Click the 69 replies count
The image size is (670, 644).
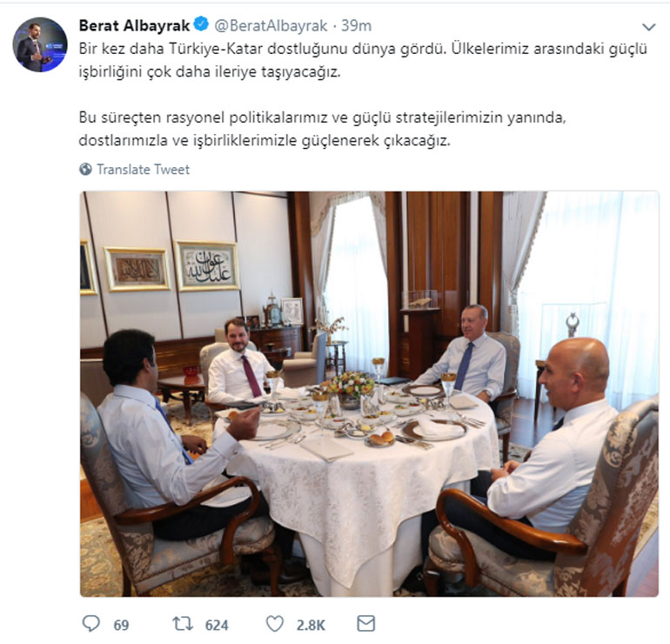pos(121,625)
